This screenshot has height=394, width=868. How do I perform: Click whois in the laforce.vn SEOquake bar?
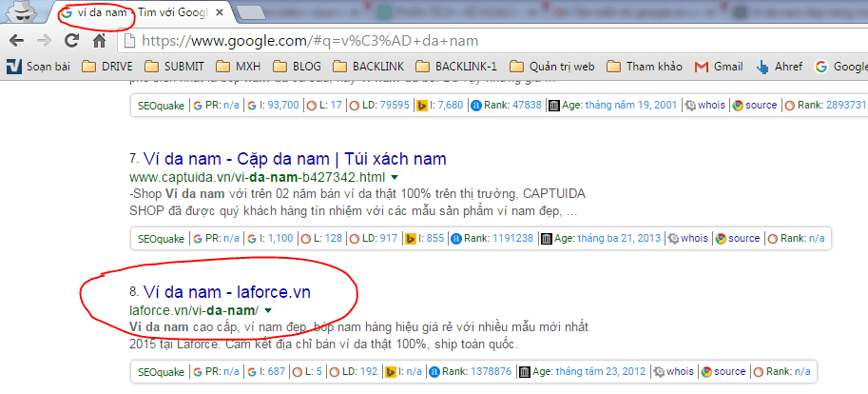(681, 371)
